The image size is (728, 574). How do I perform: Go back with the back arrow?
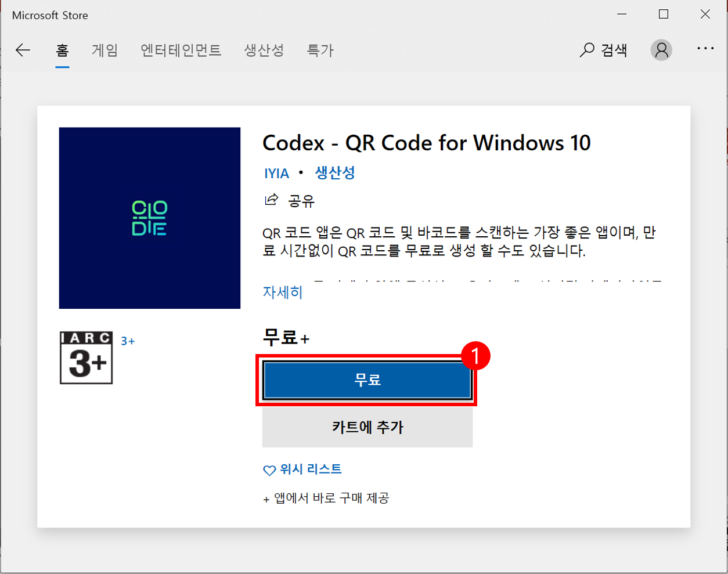pyautogui.click(x=23, y=50)
